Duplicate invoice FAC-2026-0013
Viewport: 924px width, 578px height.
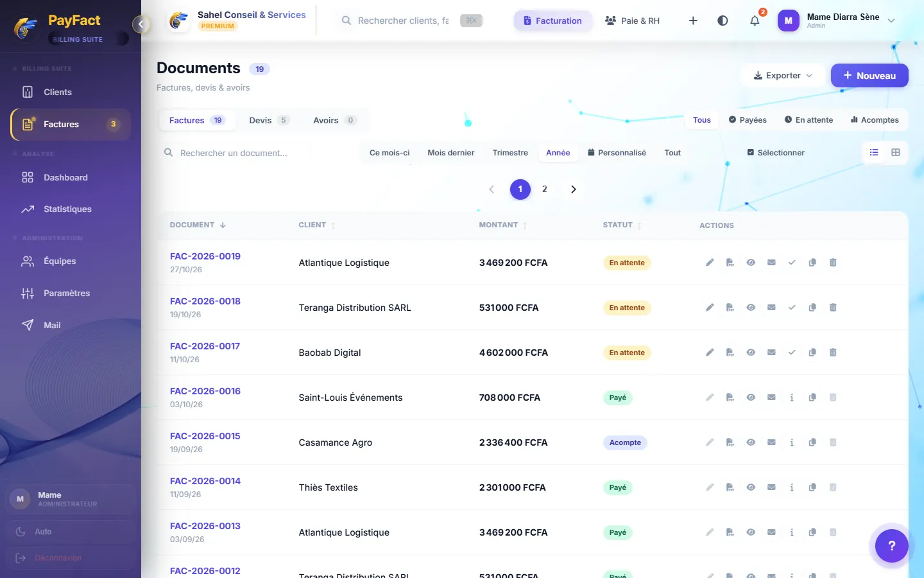click(x=812, y=532)
